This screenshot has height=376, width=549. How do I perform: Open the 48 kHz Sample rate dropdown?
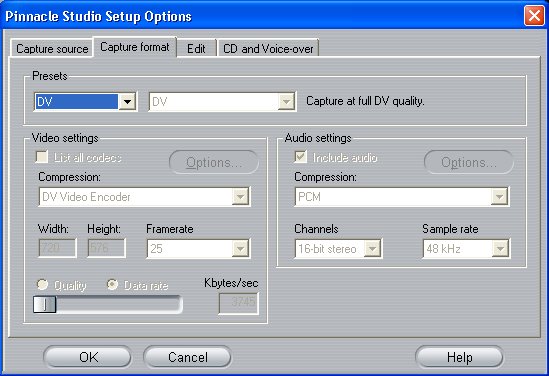[500, 249]
